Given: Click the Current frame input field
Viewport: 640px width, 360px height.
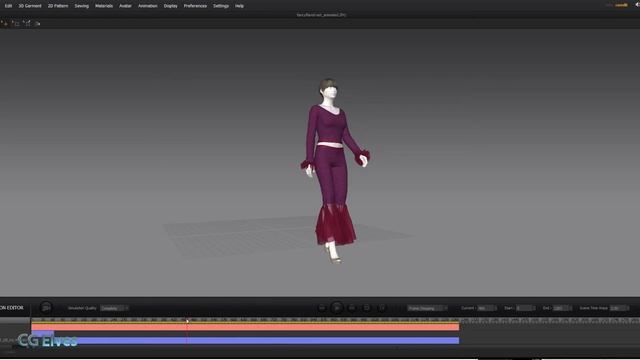Looking at the screenshot, I should click(x=485, y=308).
